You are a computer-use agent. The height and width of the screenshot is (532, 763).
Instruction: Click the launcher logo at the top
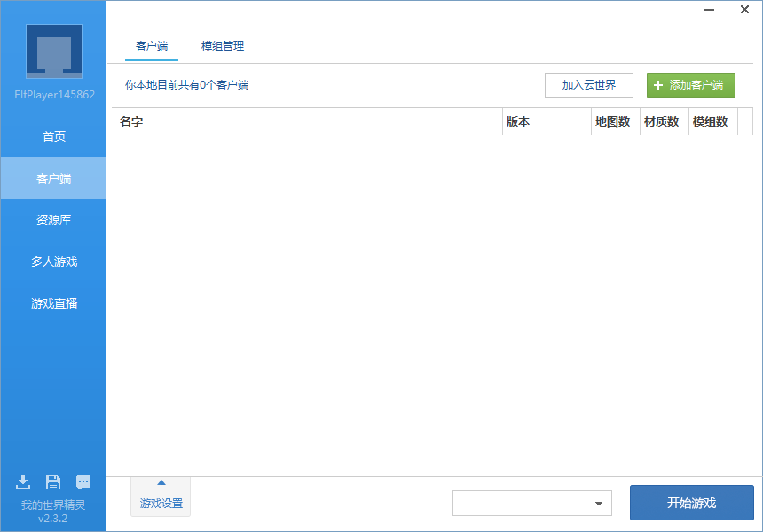(53, 51)
